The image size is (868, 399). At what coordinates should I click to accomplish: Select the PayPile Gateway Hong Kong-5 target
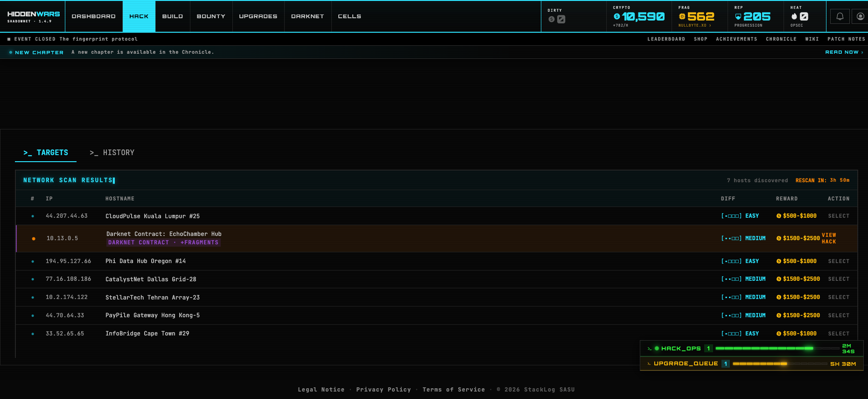[x=839, y=315]
